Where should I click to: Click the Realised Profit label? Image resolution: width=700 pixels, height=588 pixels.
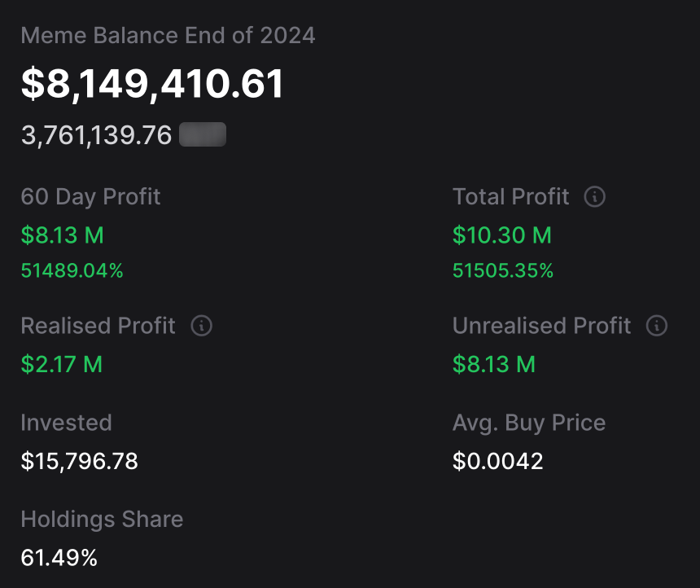(x=98, y=326)
